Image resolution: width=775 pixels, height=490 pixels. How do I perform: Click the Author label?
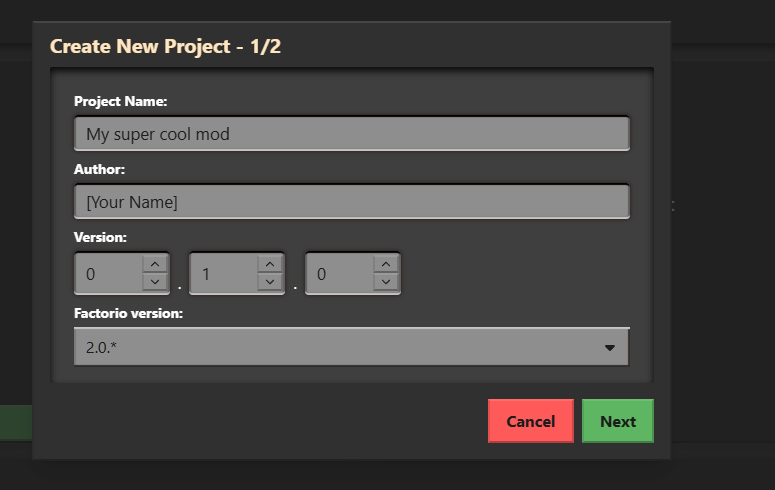click(x=99, y=169)
